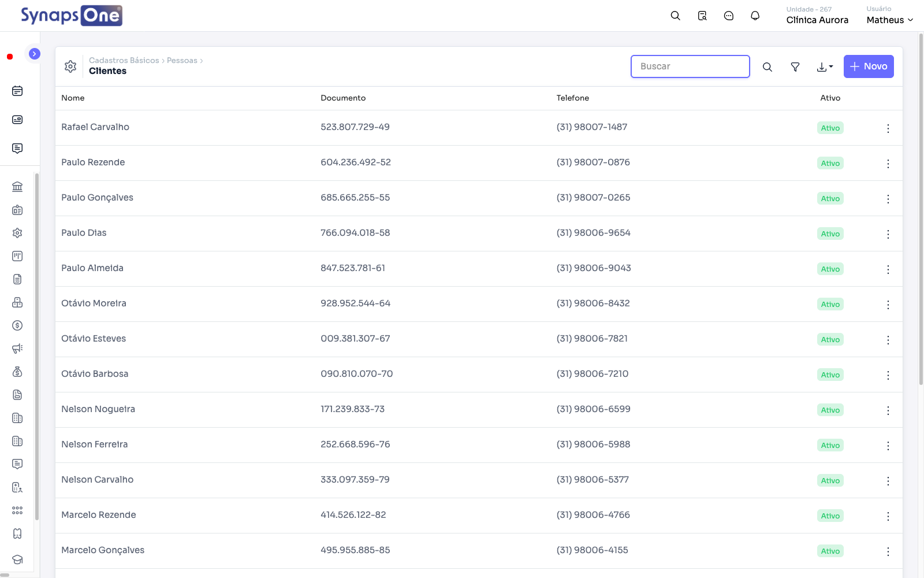This screenshot has width=924, height=578.
Task: Open the ID card icon in sidebar
Action: click(x=17, y=120)
